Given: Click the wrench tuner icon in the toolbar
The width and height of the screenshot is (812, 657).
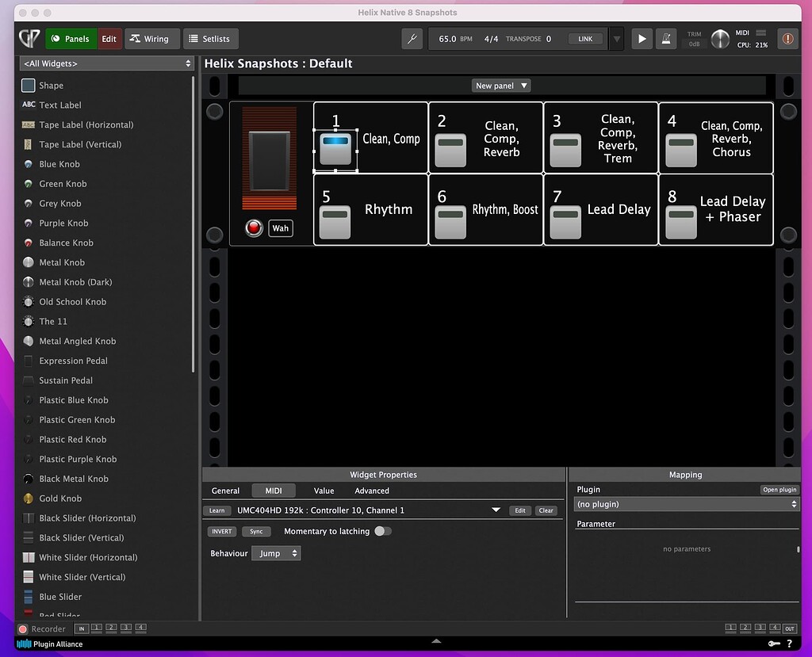Looking at the screenshot, I should (x=412, y=38).
